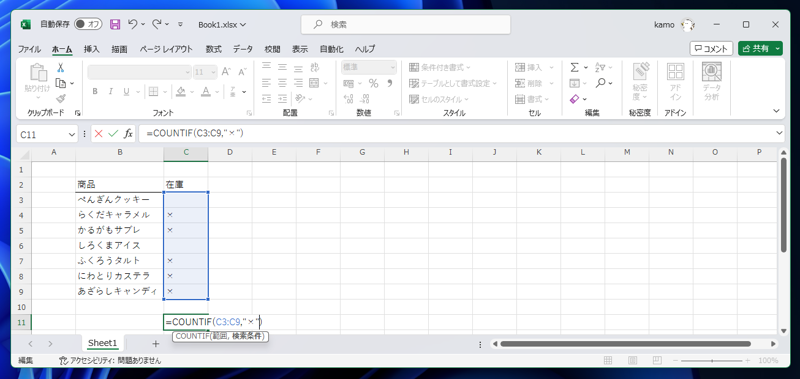Screen dimensions: 800x379
Task: Toggle the 自動保存 switch
Action: click(x=88, y=24)
